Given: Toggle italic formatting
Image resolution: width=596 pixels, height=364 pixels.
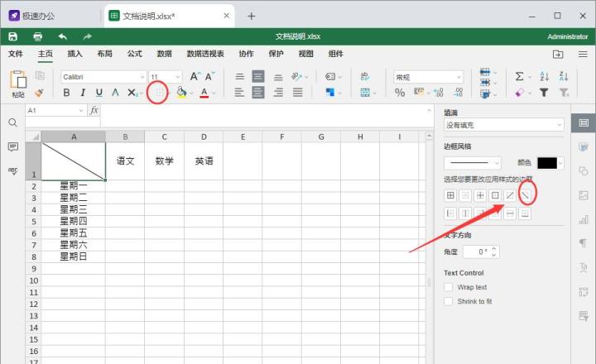Looking at the screenshot, I should tap(83, 93).
